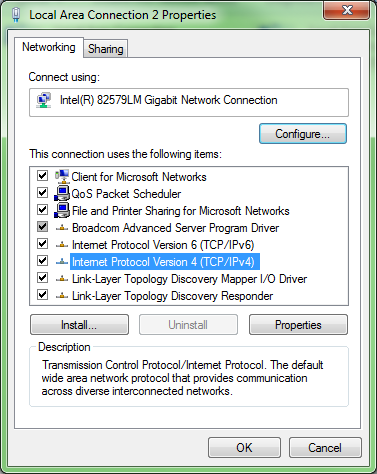The width and height of the screenshot is (377, 474).
Task: Click the Broadcom Advanced Server Program Driver icon
Action: tap(62, 228)
